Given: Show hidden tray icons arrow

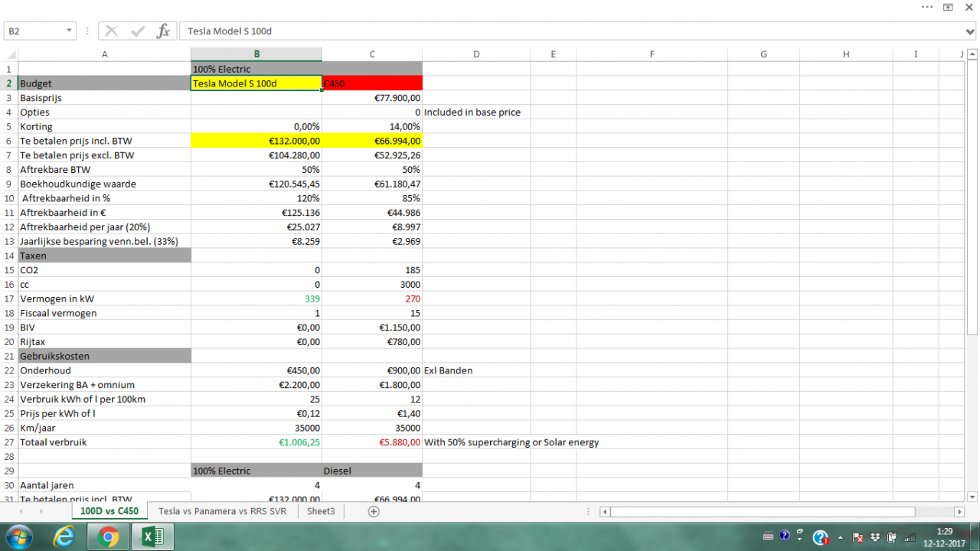Looking at the screenshot, I should 841,537.
